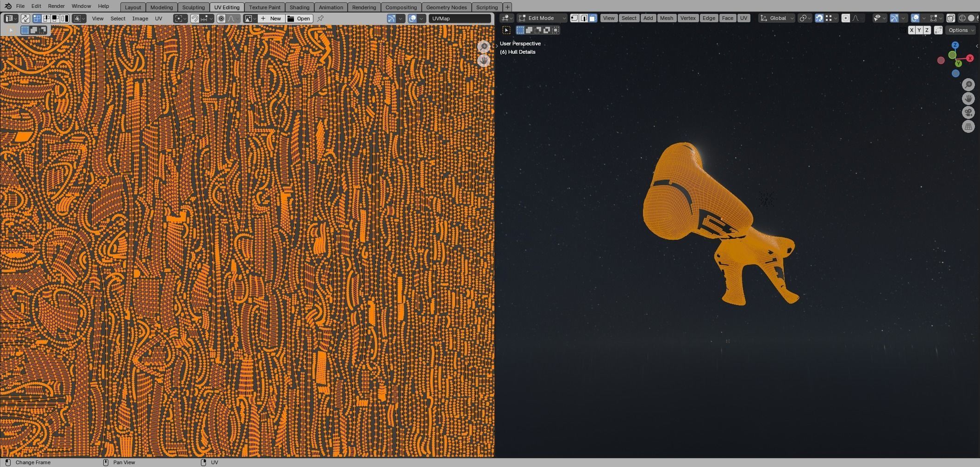Open the image browse dropdown in UV editor
Viewport: 980px width, 467px height.
250,19
